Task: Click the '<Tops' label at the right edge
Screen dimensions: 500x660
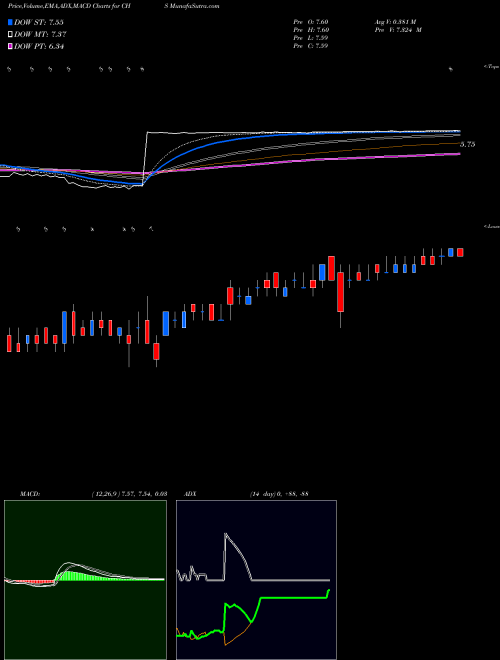Action: tap(492, 67)
